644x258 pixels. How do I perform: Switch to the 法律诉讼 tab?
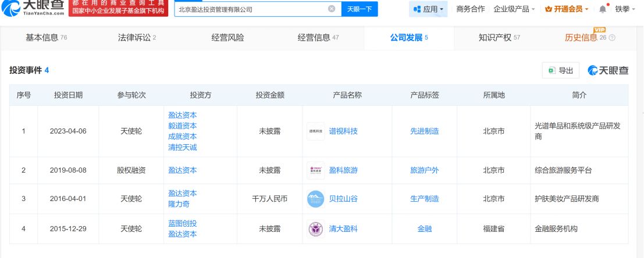[x=137, y=38]
